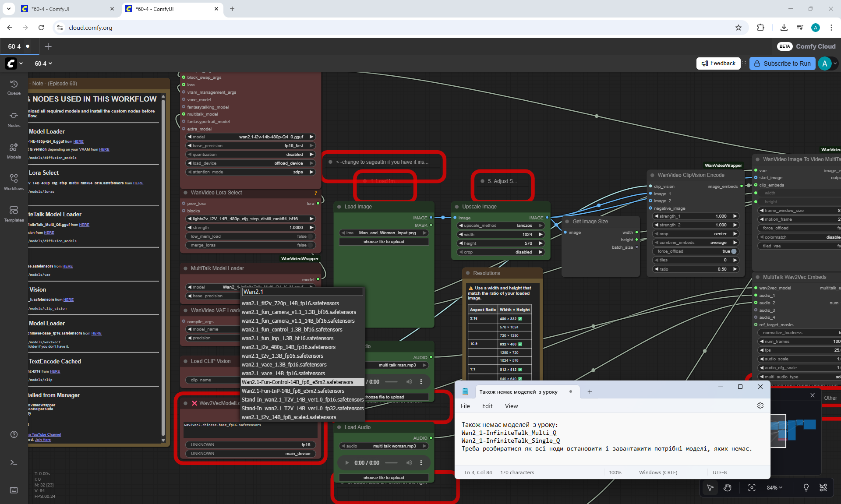
Task: Click the fit view to canvas icon
Action: [x=752, y=488]
